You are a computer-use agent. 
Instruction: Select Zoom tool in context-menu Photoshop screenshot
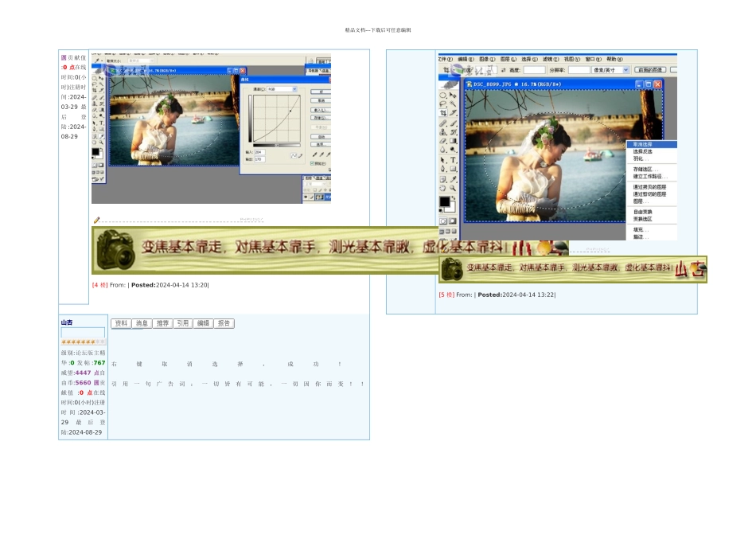453,188
